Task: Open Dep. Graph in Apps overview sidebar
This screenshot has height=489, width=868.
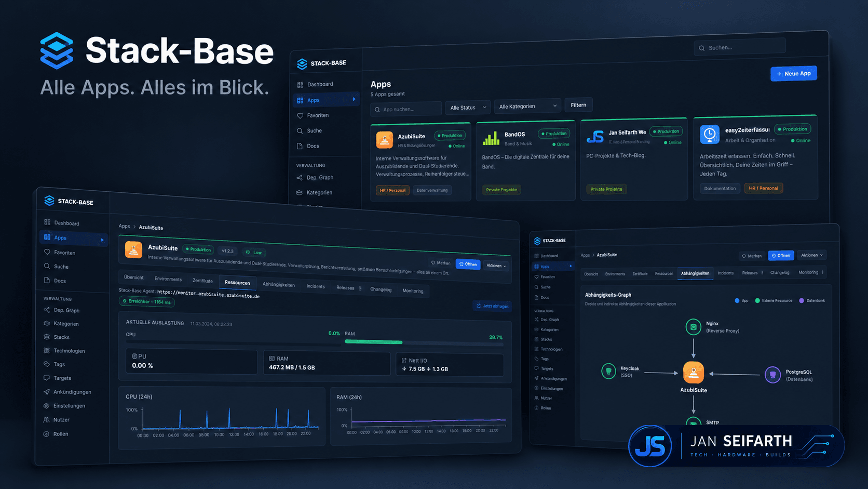Action: click(x=315, y=178)
